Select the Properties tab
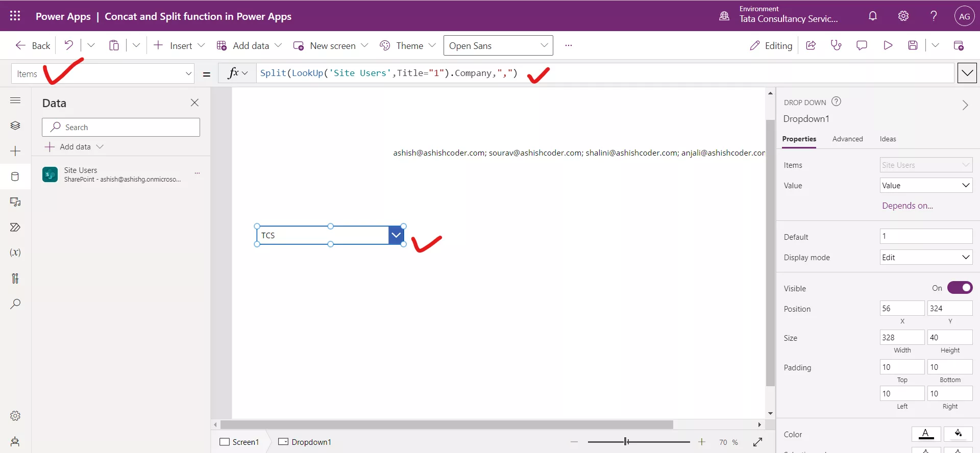The image size is (980, 453). [x=799, y=139]
